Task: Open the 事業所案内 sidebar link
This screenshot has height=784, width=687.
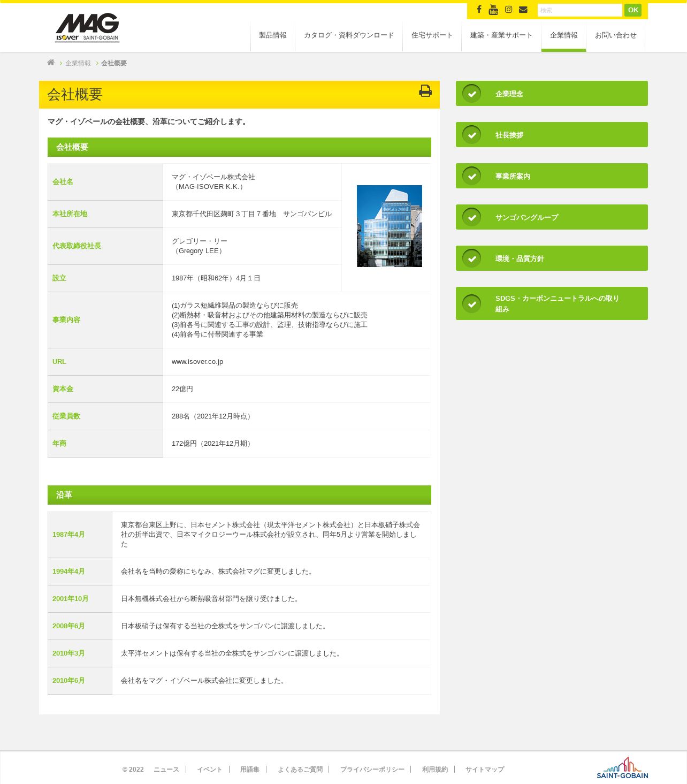Action: pos(552,176)
